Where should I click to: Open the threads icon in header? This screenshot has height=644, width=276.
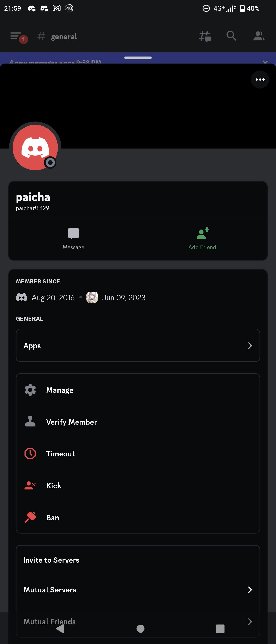205,36
